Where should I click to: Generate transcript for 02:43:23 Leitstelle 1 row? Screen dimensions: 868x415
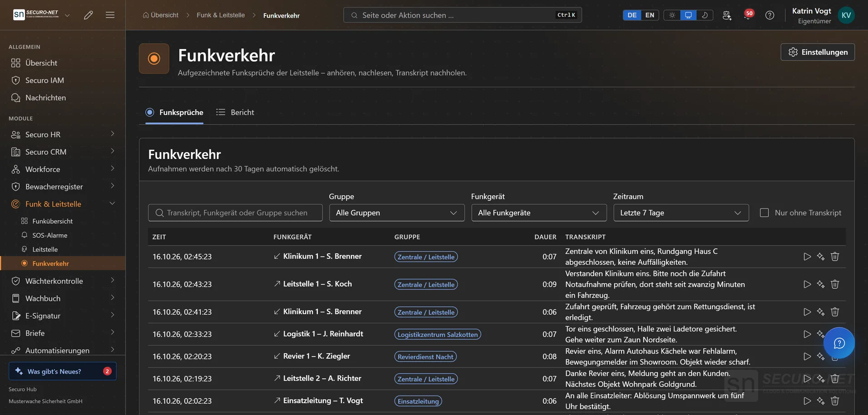click(x=821, y=284)
